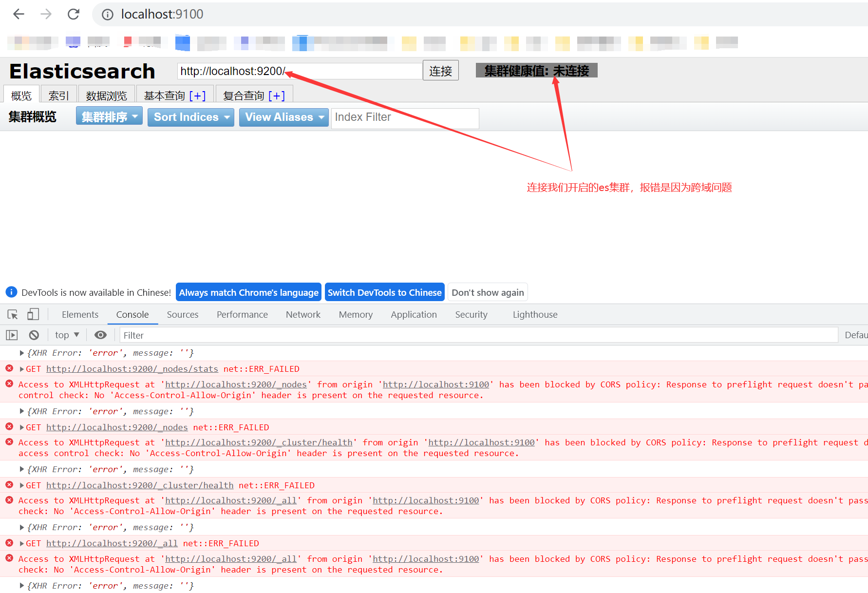Click the 集群健康值 status badge
The image size is (868, 593).
tap(536, 70)
